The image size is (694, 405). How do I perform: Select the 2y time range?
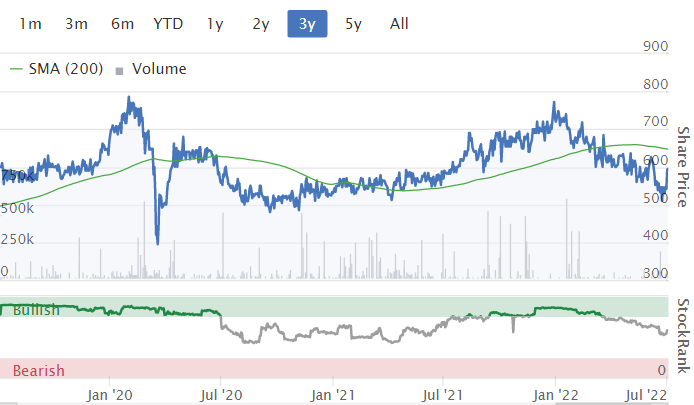pyautogui.click(x=261, y=23)
